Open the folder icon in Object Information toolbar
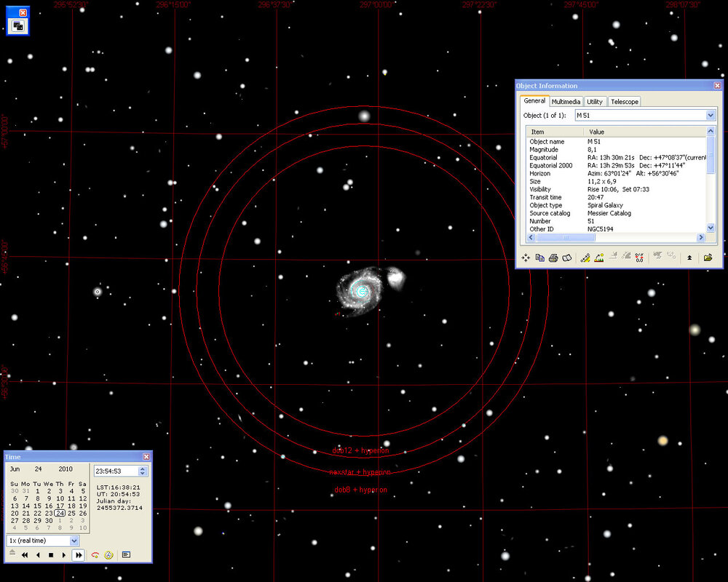 tap(708, 258)
